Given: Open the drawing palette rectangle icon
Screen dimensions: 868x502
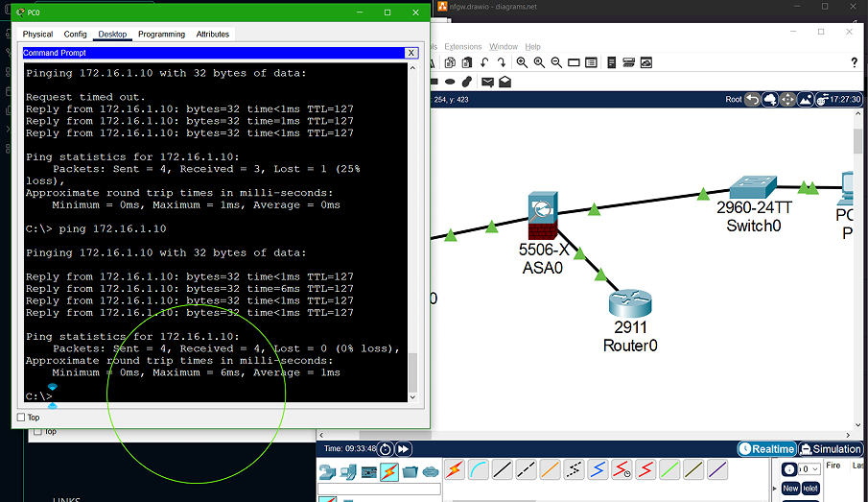Looking at the screenshot, I should click(574, 62).
